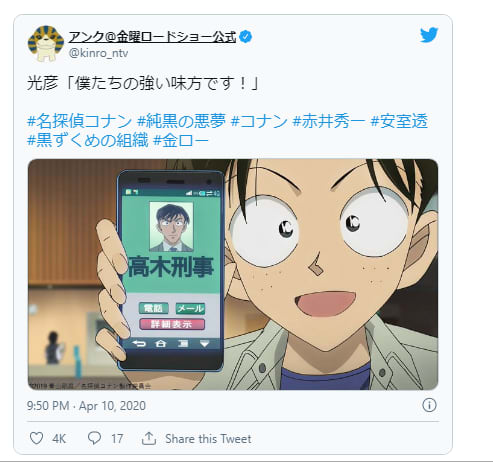Open hashtag #金ロー
This screenshot has width=493, height=464.
tap(181, 140)
